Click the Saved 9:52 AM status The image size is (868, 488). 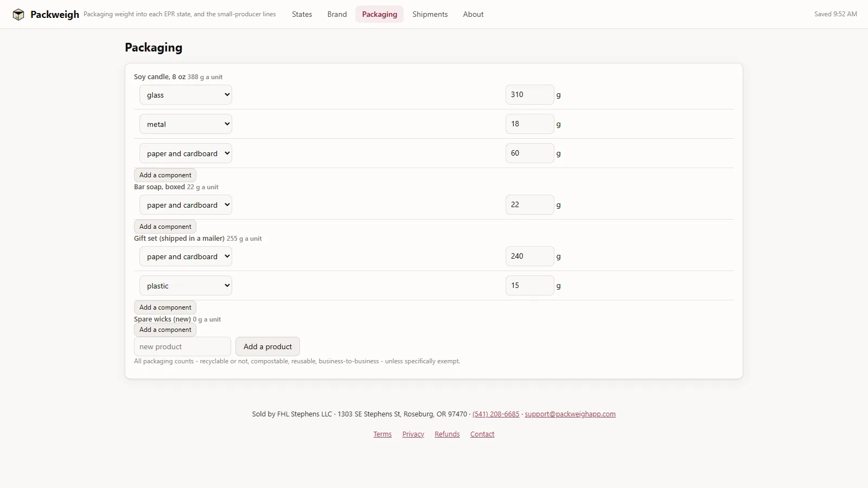[x=835, y=14]
